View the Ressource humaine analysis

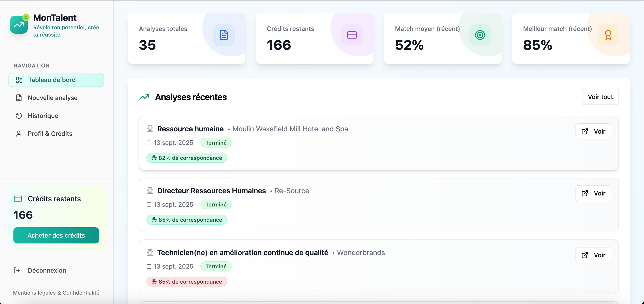(593, 131)
